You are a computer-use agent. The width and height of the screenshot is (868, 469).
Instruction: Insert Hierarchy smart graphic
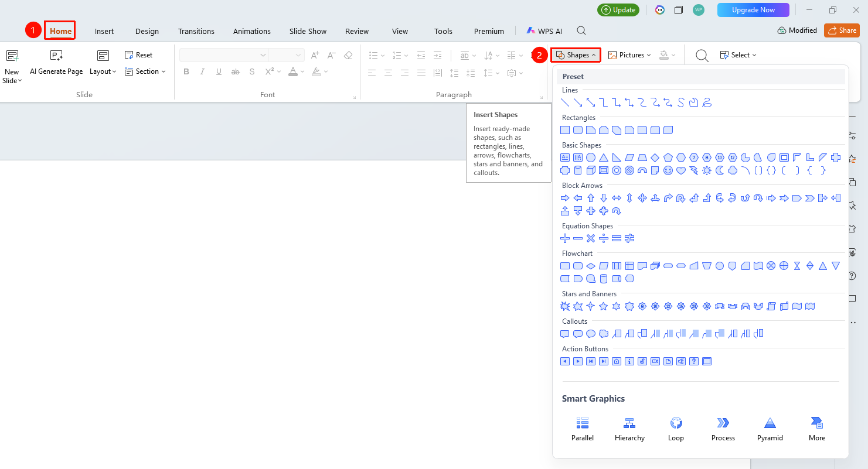pos(629,429)
